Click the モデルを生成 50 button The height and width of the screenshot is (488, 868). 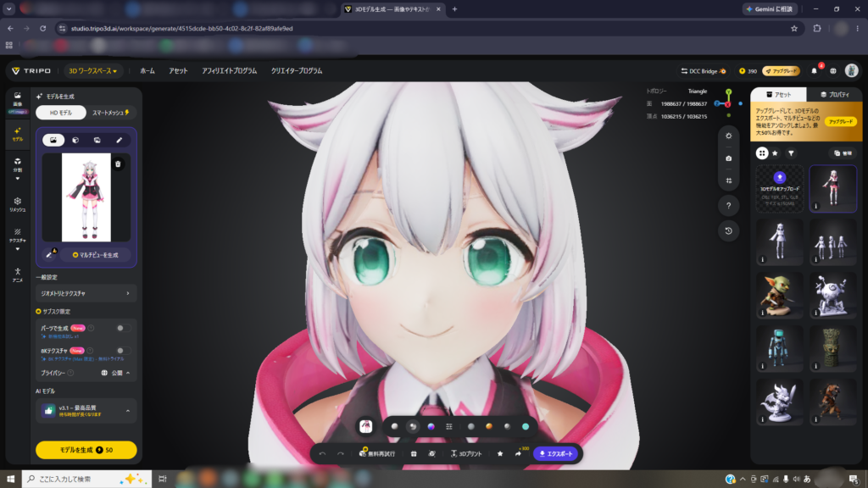[86, 450]
